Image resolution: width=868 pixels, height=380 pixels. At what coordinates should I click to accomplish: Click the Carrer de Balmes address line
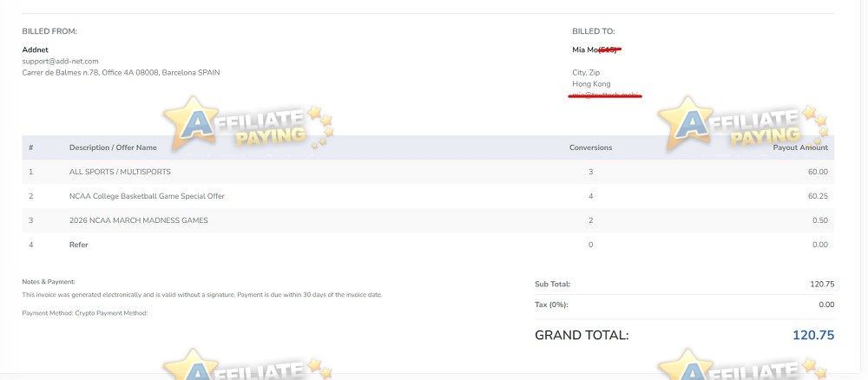click(121, 73)
